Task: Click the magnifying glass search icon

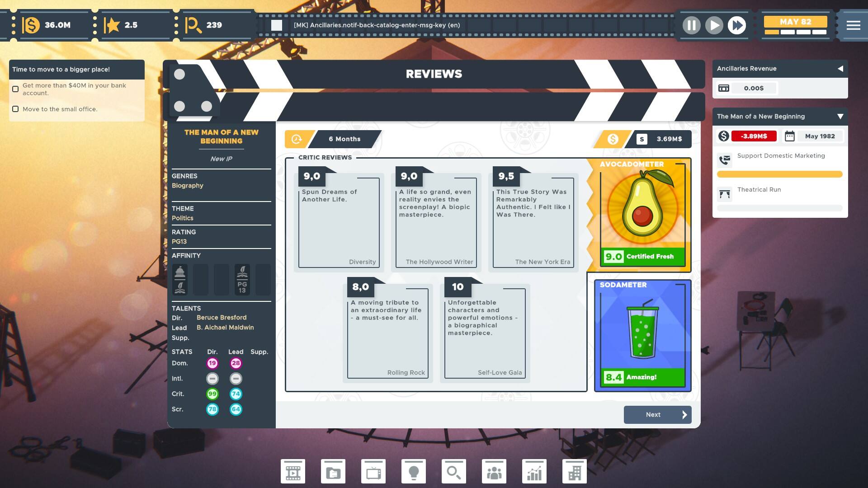Action: (453, 472)
